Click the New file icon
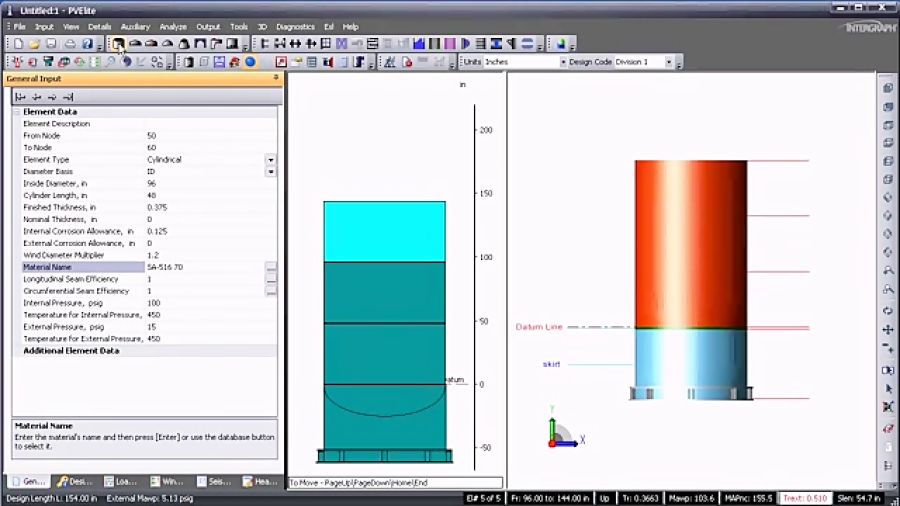 pos(19,44)
